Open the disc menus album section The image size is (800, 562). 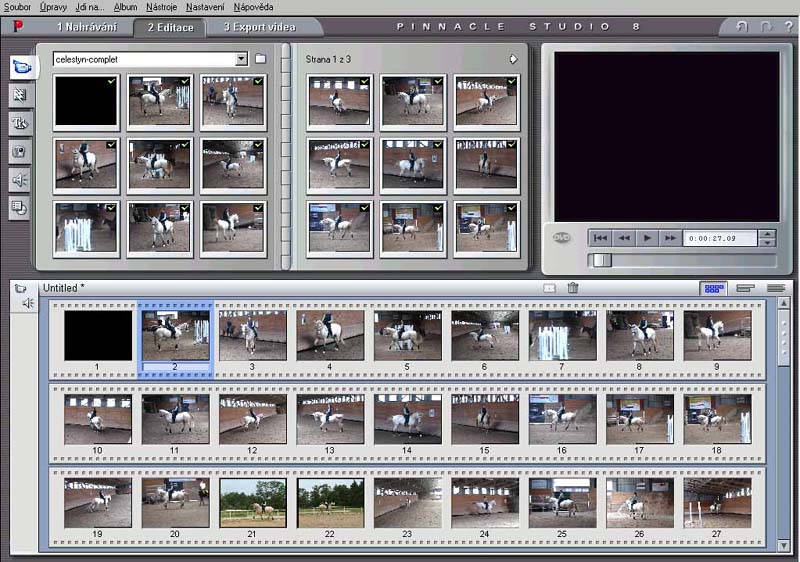(x=20, y=208)
